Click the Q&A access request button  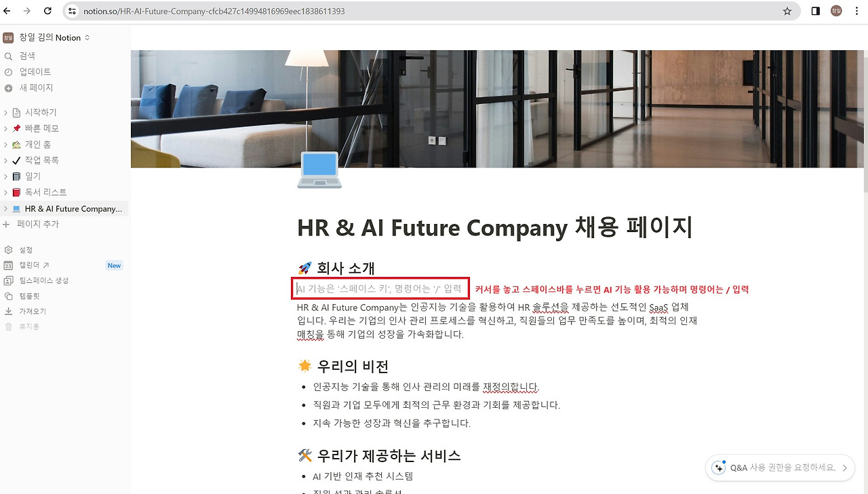[781, 468]
